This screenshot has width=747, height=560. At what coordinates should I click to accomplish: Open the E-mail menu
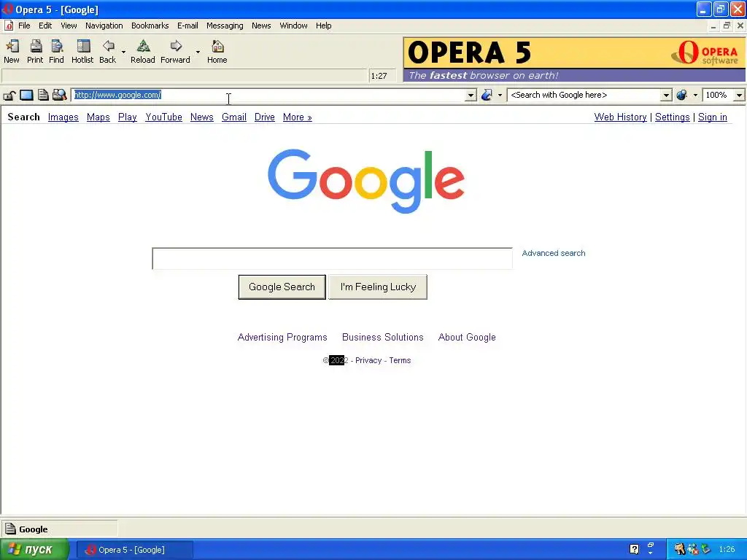(x=187, y=26)
